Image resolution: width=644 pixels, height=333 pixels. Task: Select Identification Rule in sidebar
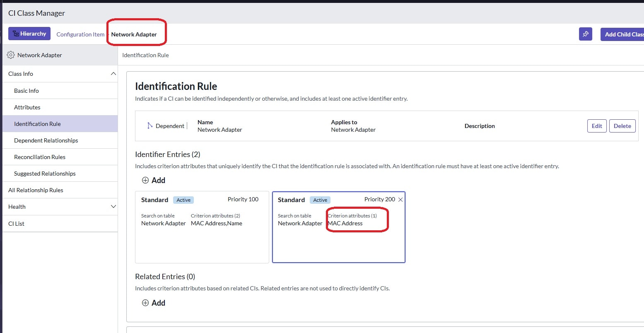click(60, 124)
